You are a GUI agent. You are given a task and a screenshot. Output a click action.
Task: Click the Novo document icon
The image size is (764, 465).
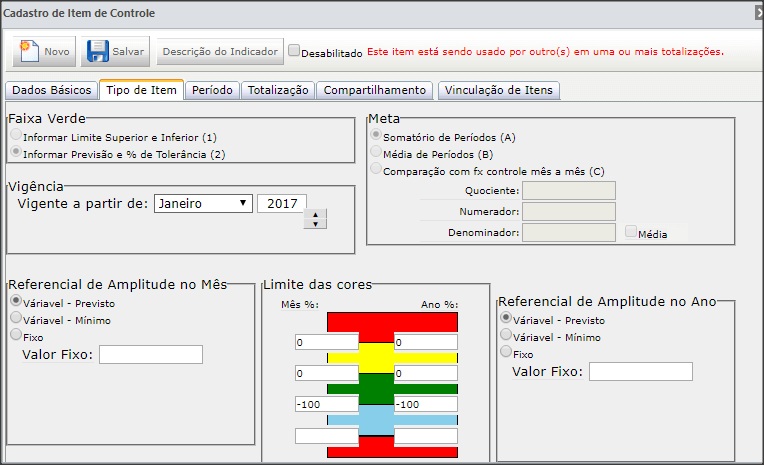click(29, 51)
